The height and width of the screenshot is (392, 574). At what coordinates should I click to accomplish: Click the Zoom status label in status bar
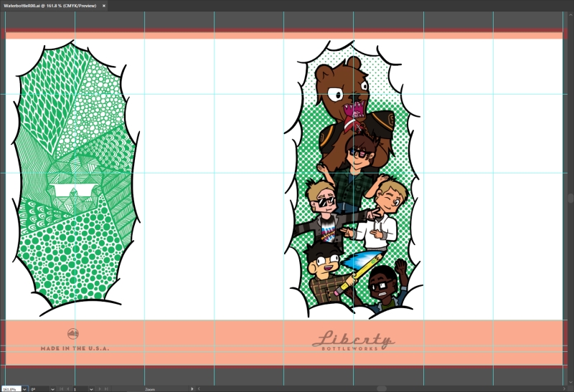(x=150, y=388)
